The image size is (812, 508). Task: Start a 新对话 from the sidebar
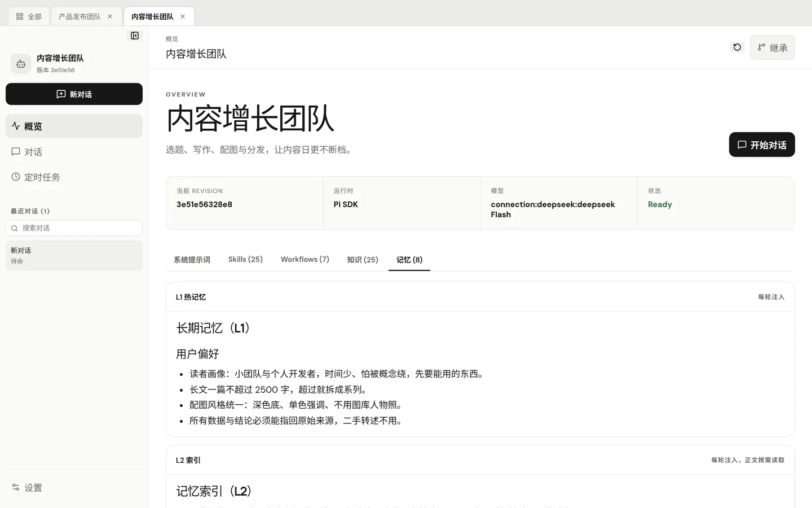tap(74, 94)
